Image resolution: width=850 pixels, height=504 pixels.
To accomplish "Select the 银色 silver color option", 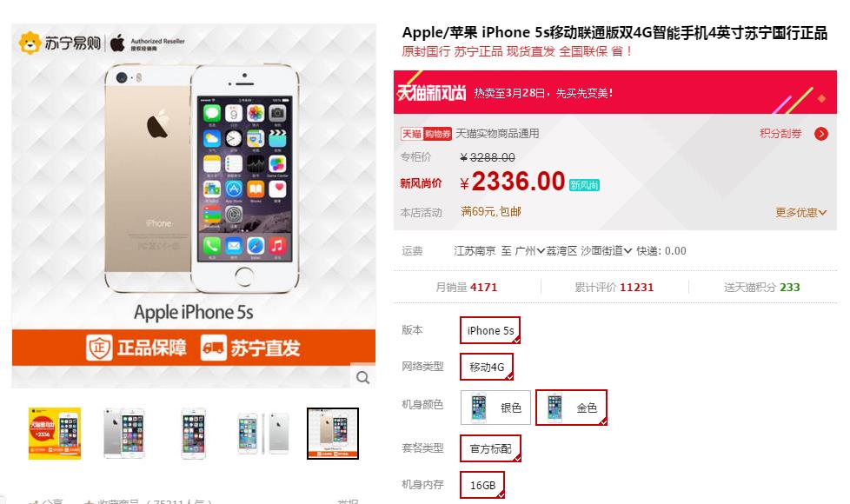I will click(495, 407).
